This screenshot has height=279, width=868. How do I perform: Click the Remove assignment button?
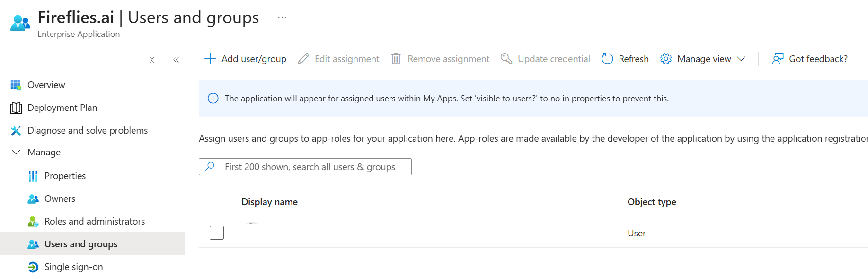tap(440, 59)
